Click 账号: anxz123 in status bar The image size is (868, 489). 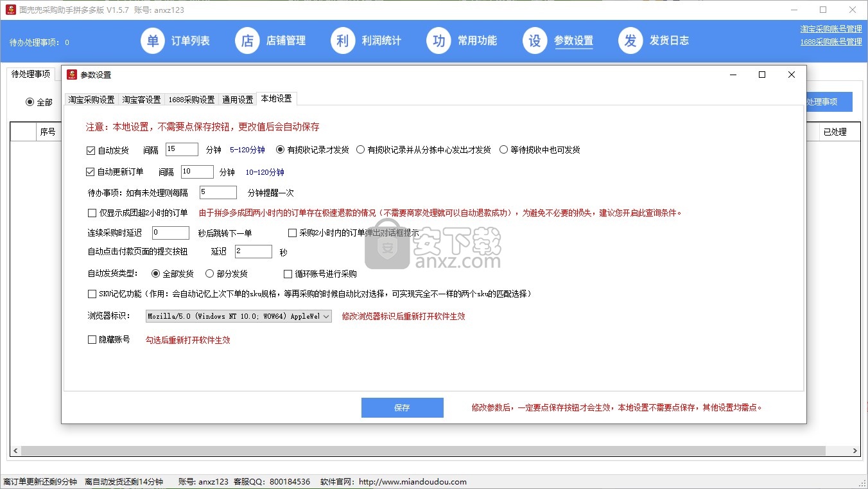pyautogui.click(x=204, y=482)
